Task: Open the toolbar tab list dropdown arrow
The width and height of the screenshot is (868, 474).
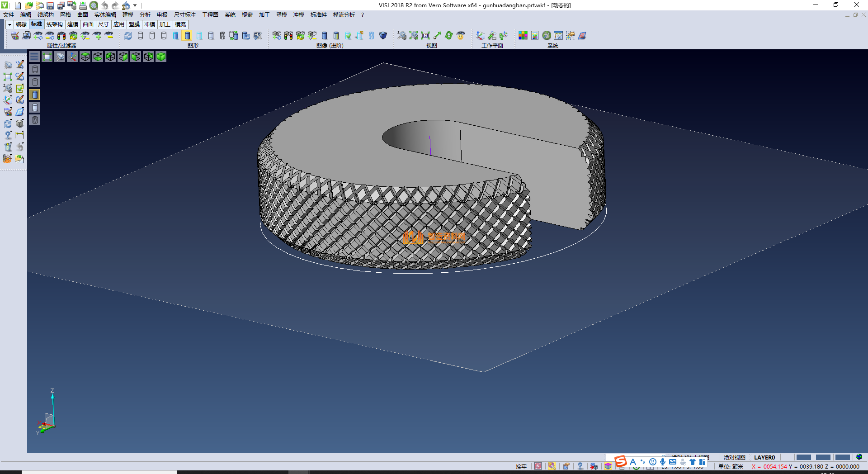Action: pyautogui.click(x=9, y=24)
